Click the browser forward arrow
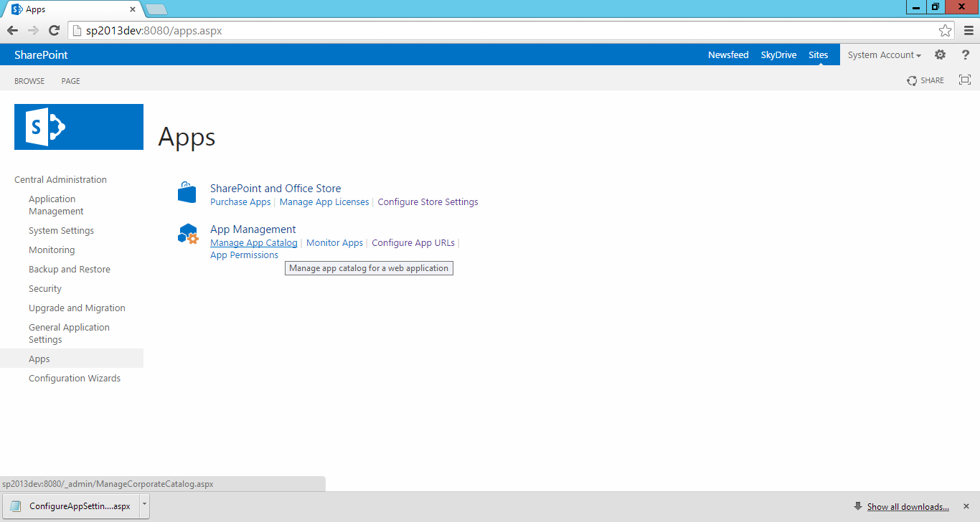Image resolution: width=980 pixels, height=522 pixels. (x=33, y=30)
